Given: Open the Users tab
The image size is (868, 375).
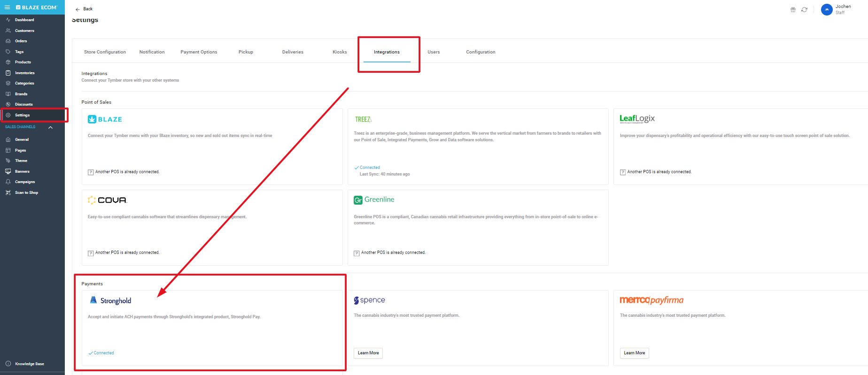Looking at the screenshot, I should coord(434,52).
